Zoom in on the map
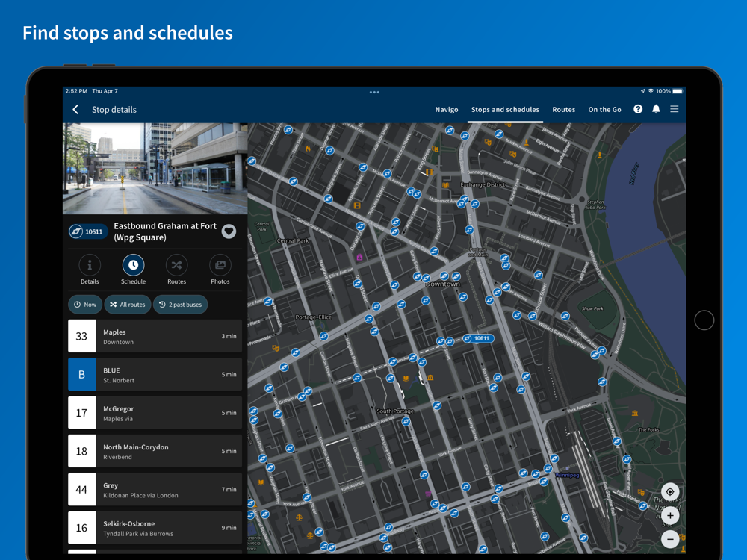 (670, 515)
